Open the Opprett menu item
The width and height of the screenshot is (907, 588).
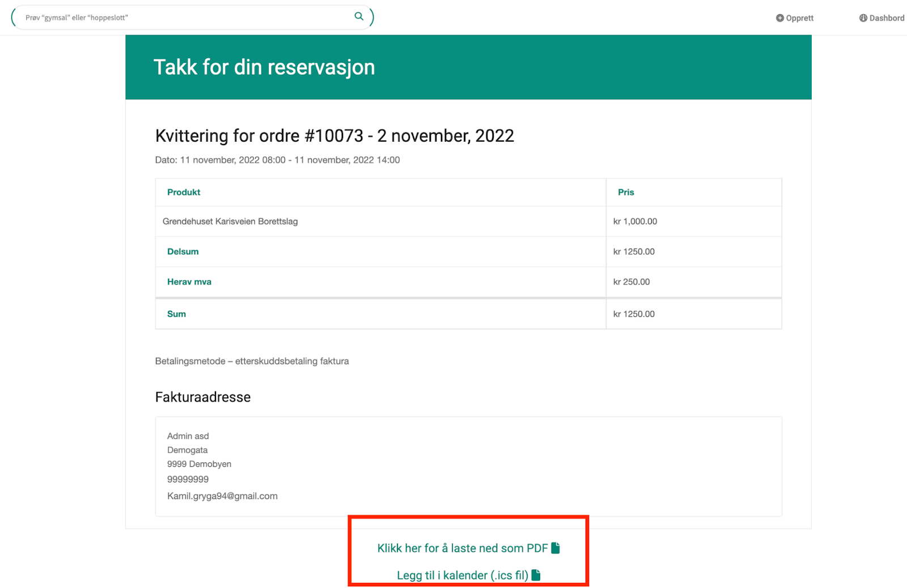point(795,18)
